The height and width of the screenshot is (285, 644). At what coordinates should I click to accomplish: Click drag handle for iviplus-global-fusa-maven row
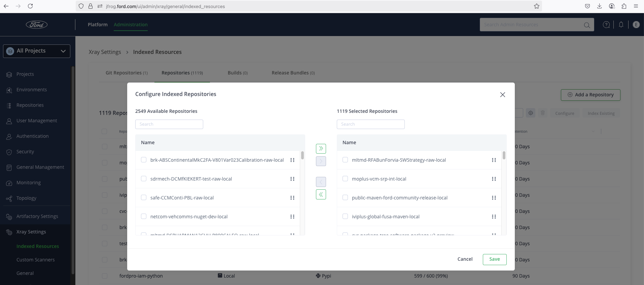tap(494, 217)
